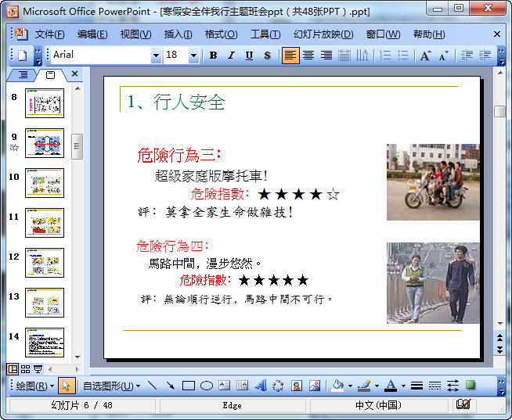Select slide 10 thumbnail
The width and height of the screenshot is (512, 420).
(x=45, y=183)
